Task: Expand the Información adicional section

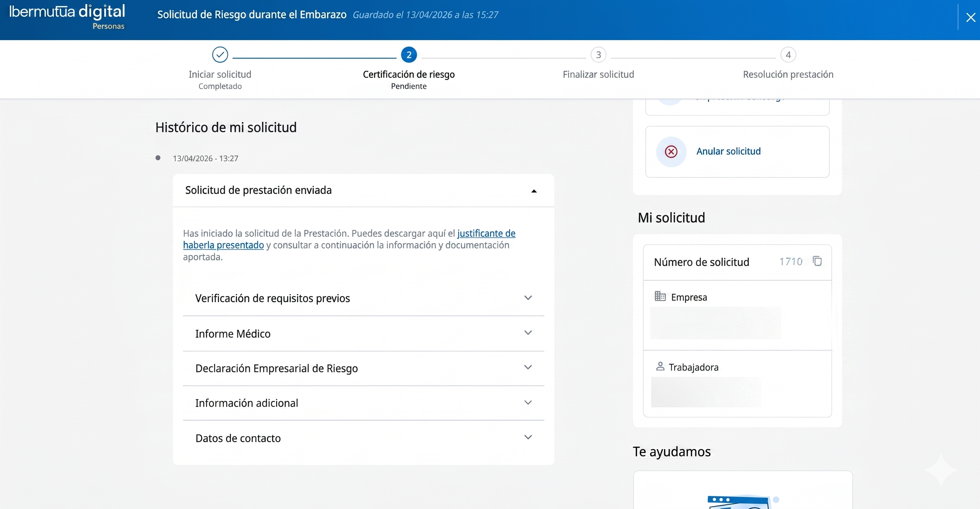Action: click(528, 402)
